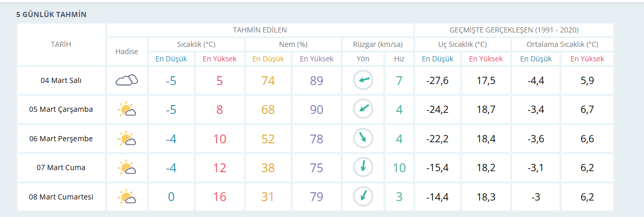Viewport: 644px width, 217px height.
Task: Click the weather icon for 07 Mart Cuma
Action: 126,168
